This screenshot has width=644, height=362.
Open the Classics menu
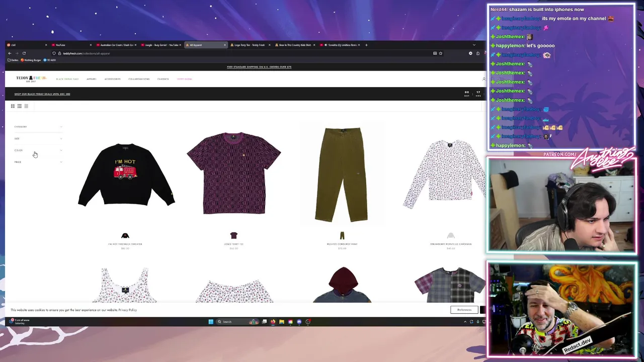[163, 79]
